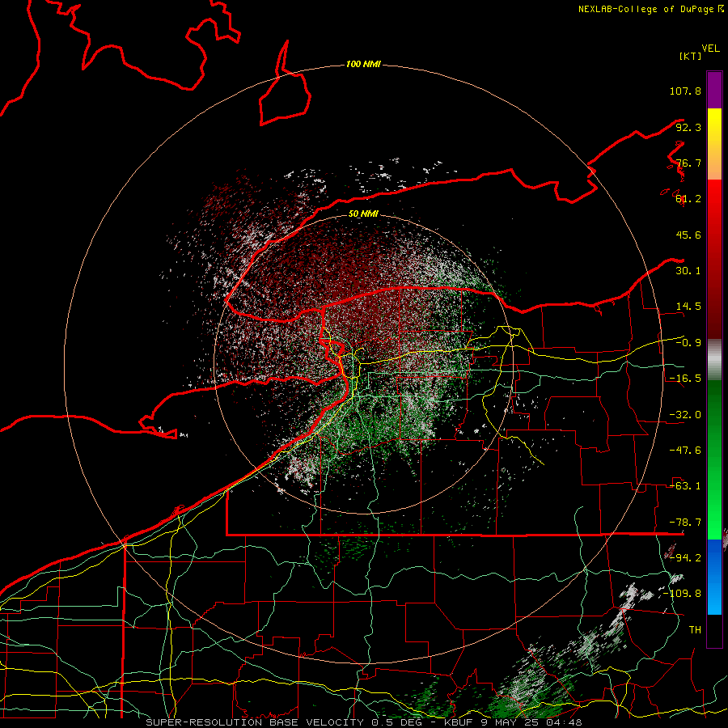Click the -109.8 value on the velocity scale
Image resolution: width=728 pixels, height=728 pixels.
click(682, 594)
